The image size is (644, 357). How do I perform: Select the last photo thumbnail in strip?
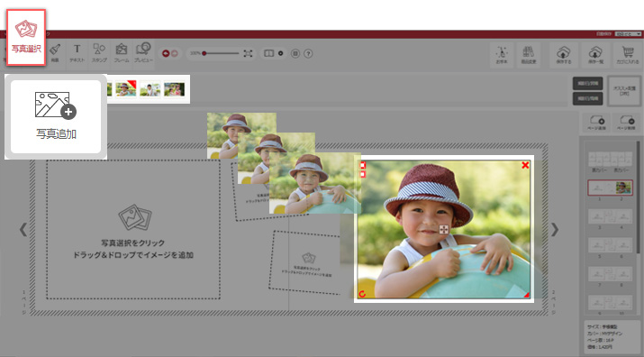174,89
